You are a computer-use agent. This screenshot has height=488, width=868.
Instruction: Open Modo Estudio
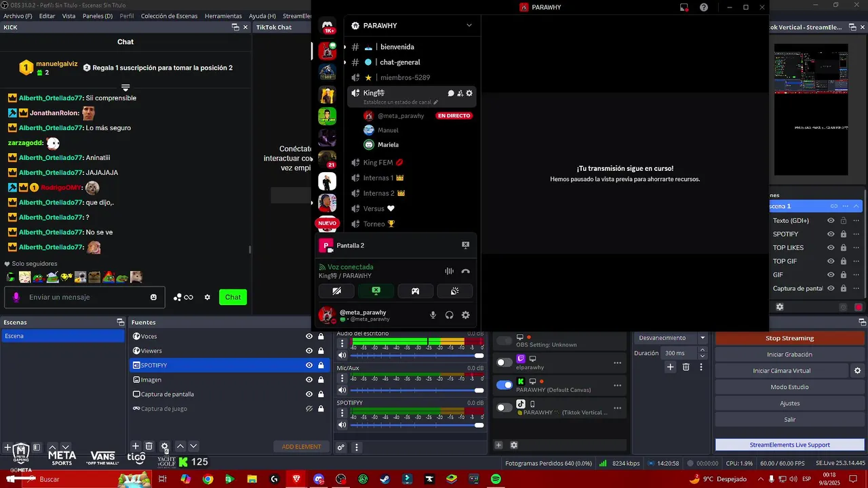coord(789,387)
